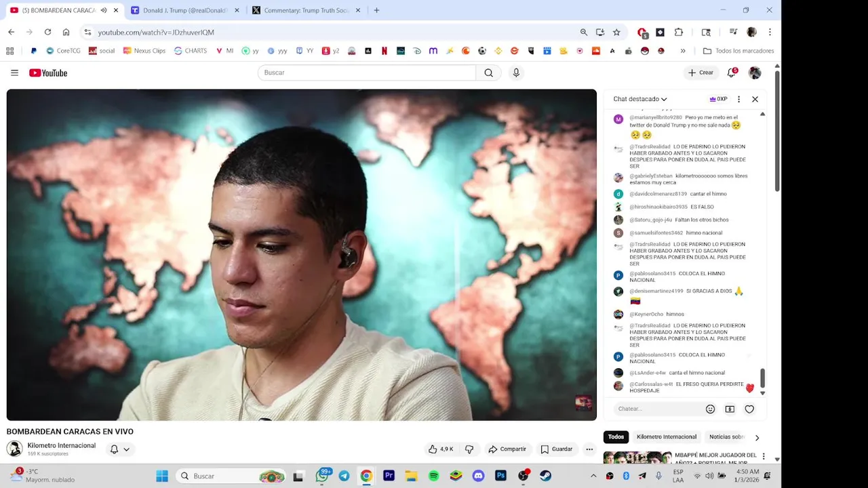
Task: Focus the Chatear message input
Action: [x=658, y=409]
